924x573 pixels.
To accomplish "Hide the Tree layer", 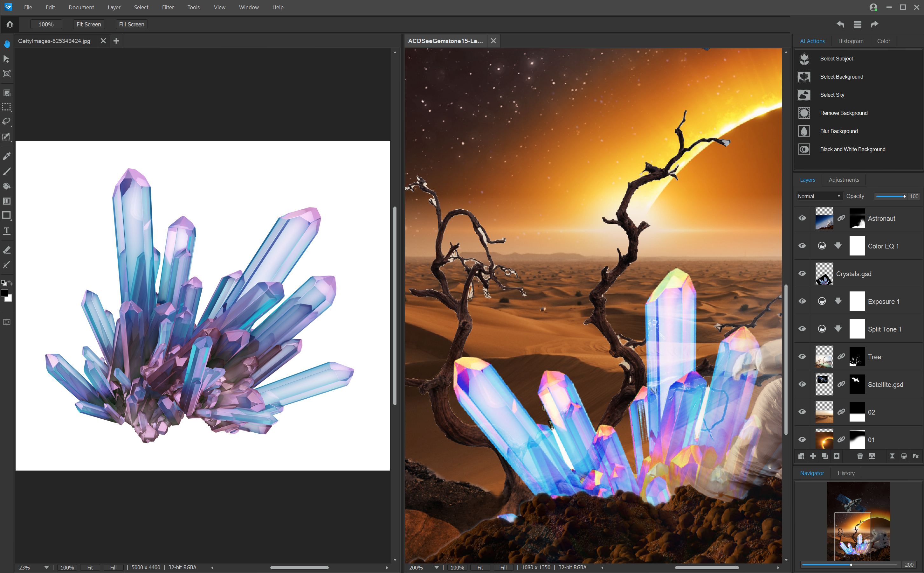I will coord(802,357).
